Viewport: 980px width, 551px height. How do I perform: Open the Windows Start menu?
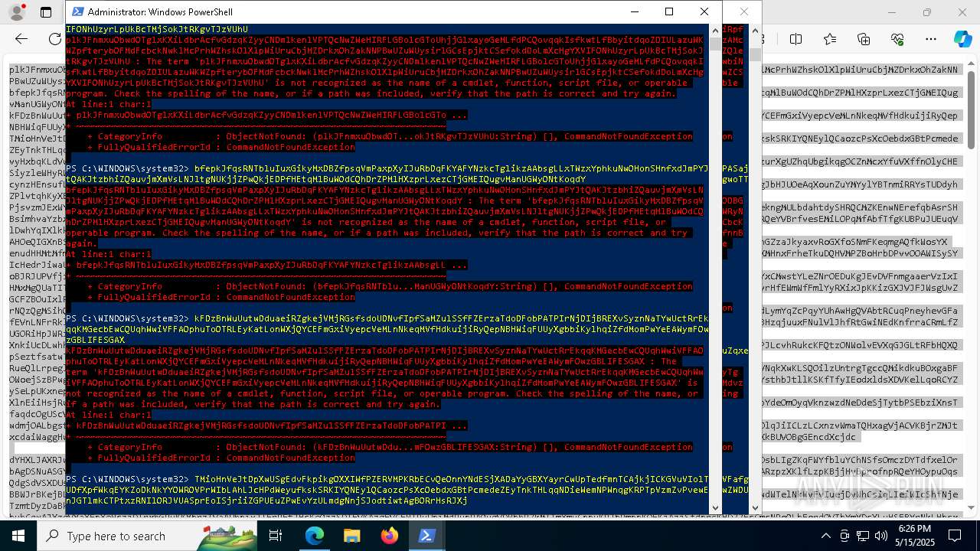tap(18, 536)
